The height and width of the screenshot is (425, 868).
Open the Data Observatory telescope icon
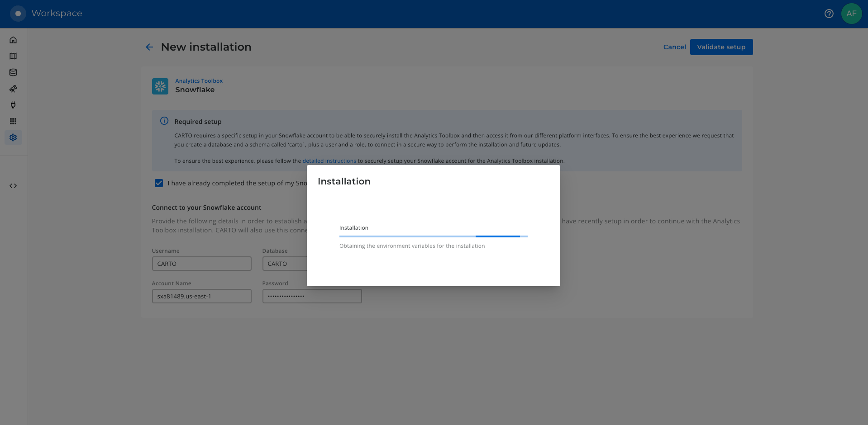click(13, 89)
